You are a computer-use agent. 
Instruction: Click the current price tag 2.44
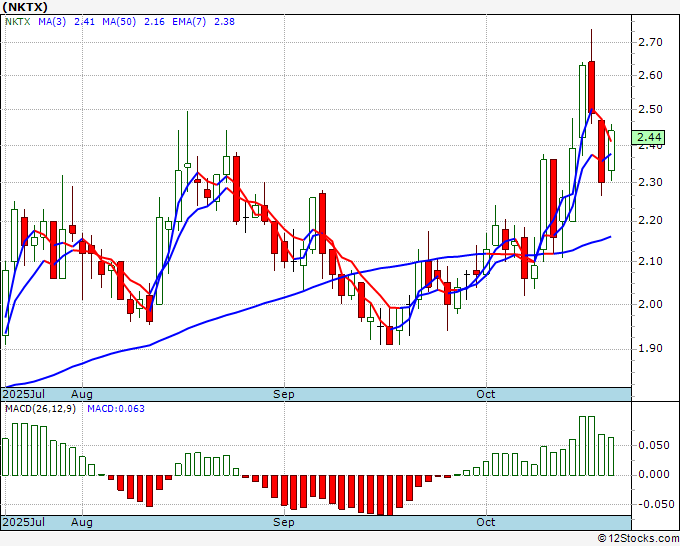[x=649, y=137]
